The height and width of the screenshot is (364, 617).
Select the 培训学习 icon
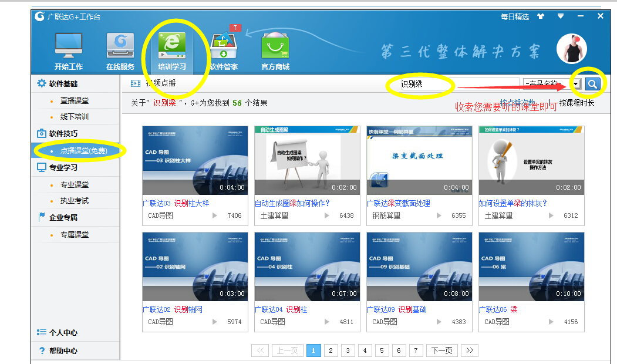(172, 46)
